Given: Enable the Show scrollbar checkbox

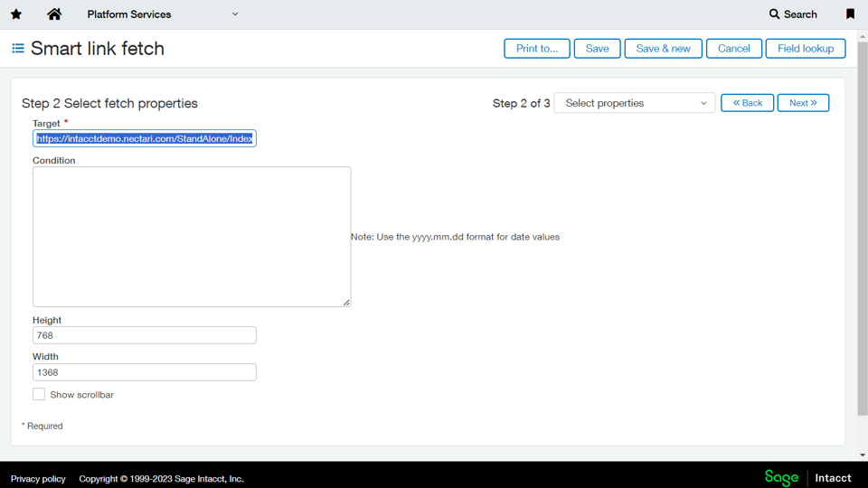Looking at the screenshot, I should [39, 394].
